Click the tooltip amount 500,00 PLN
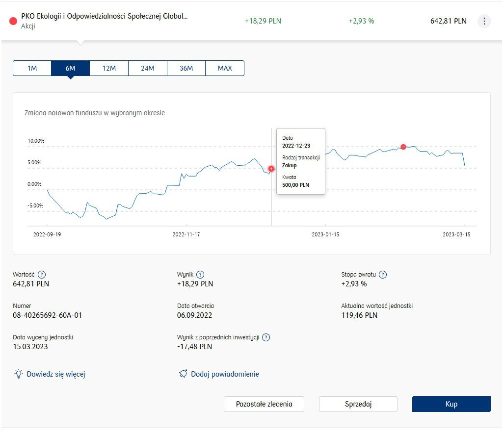The image size is (504, 434). (x=296, y=185)
